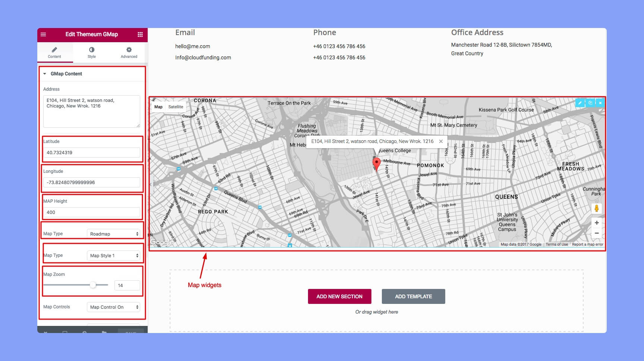Screen dimensions: 644x361
Task: Remove the map widget with the x icon
Action: coord(600,103)
